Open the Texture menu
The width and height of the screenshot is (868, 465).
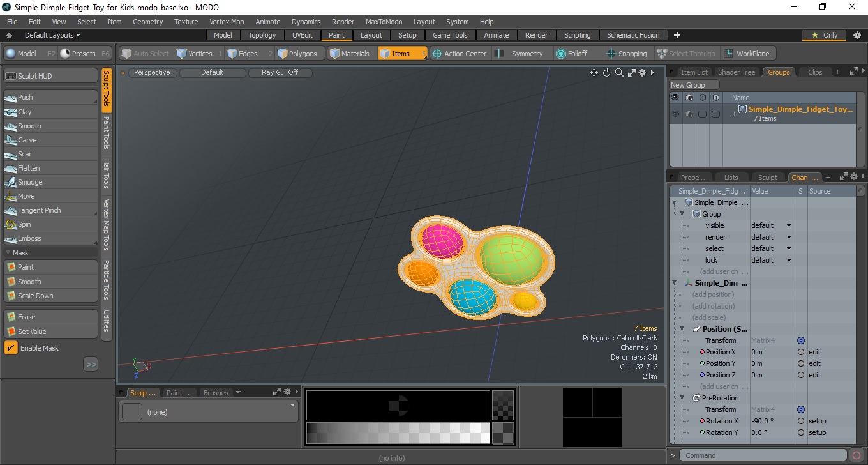coord(186,22)
